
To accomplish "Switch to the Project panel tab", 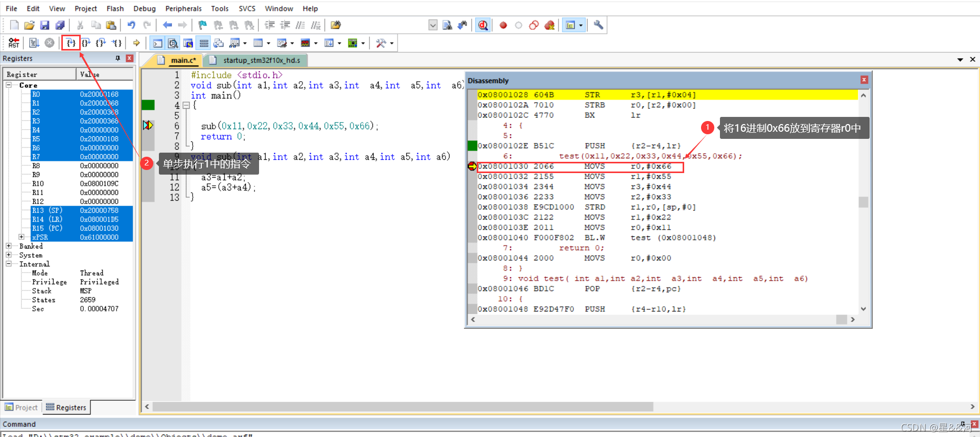I will (21, 407).
